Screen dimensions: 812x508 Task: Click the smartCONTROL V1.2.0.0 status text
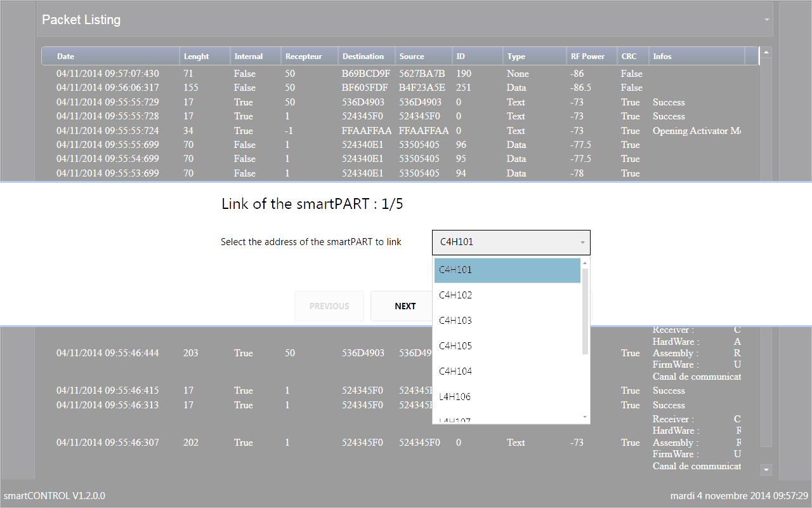coord(55,495)
